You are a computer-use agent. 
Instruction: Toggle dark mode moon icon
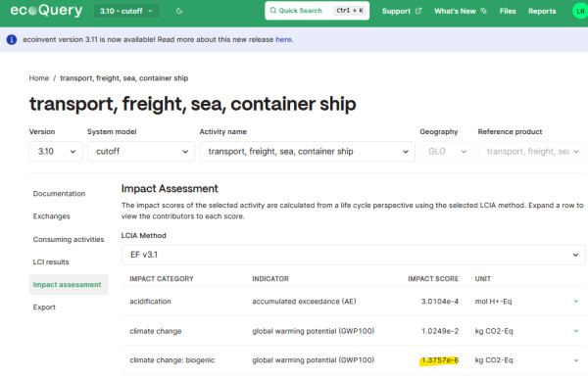point(179,11)
